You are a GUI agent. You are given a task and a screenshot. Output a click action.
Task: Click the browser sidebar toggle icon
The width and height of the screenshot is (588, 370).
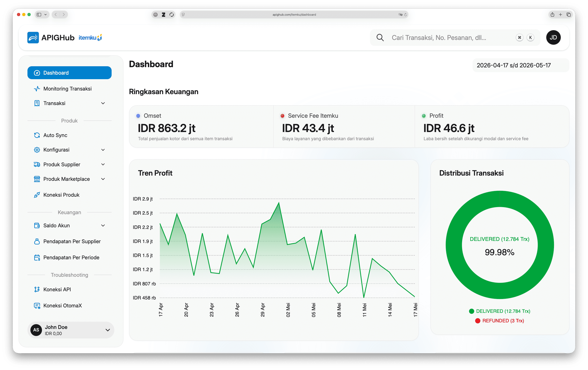39,15
